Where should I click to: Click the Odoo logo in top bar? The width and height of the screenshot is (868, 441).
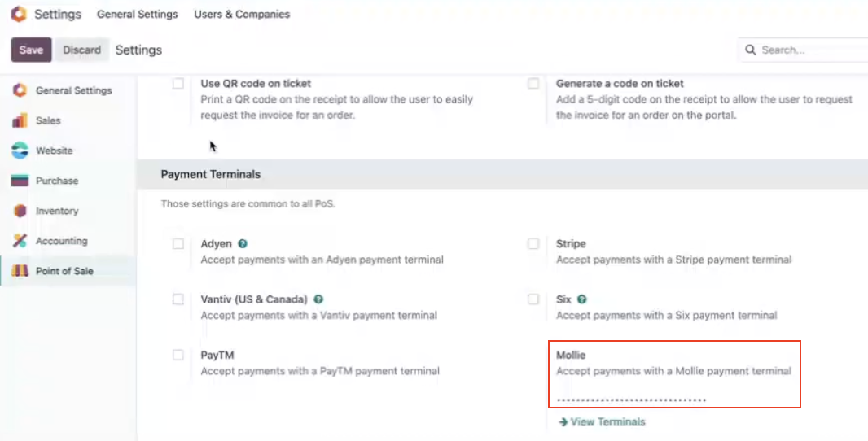coord(19,14)
